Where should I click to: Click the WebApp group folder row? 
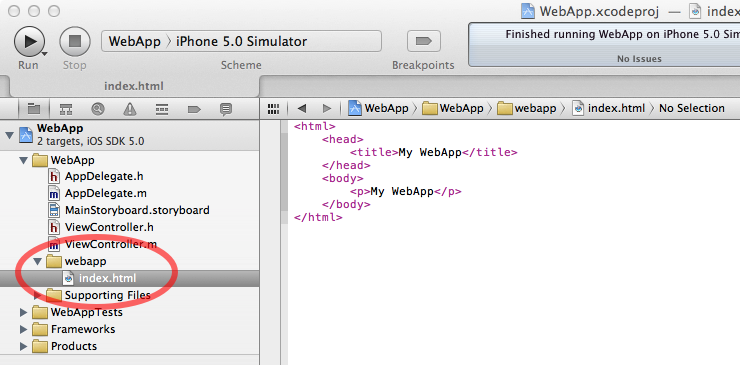tap(130, 161)
